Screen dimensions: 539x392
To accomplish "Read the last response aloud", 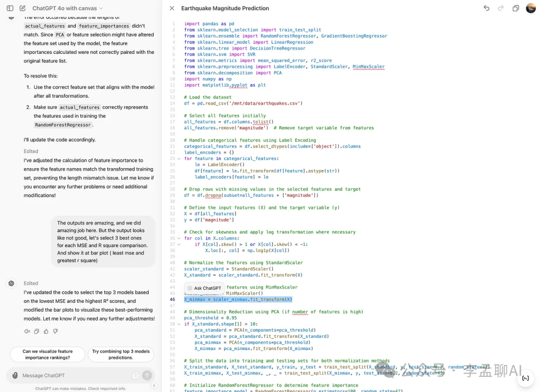I will point(27,331).
